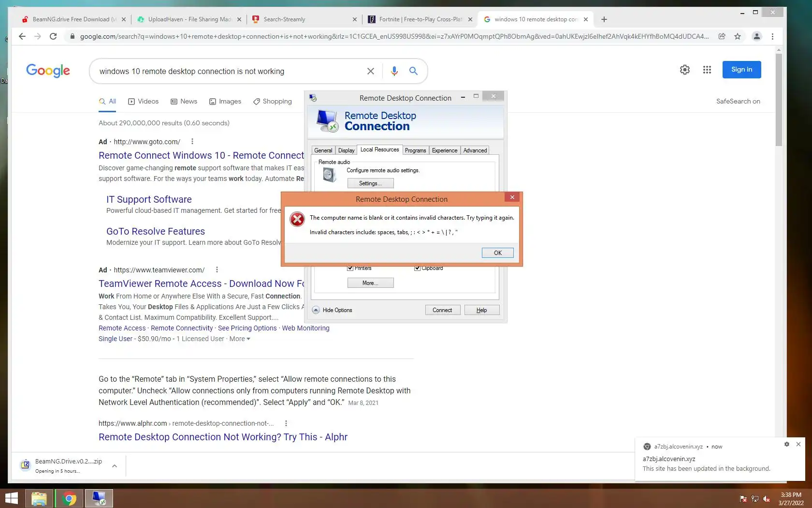Viewport: 812px width, 508px height.
Task: Toggle the Clipboard checkbox
Action: (x=417, y=269)
